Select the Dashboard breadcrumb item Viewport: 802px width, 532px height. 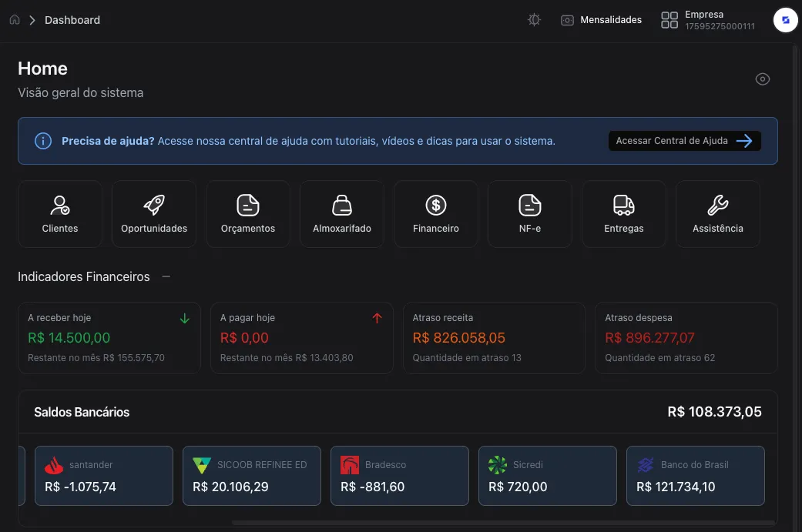point(72,20)
